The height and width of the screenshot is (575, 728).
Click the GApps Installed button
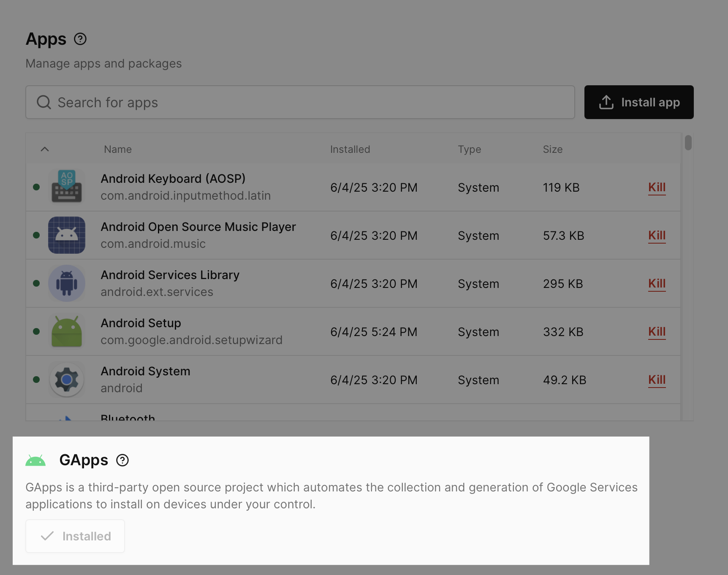pyautogui.click(x=75, y=536)
